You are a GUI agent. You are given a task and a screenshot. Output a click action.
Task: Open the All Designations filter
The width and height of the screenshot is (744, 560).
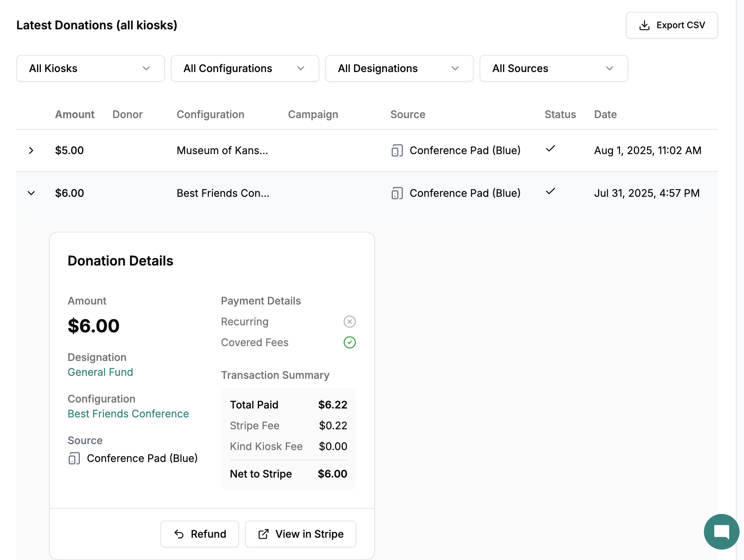point(399,68)
